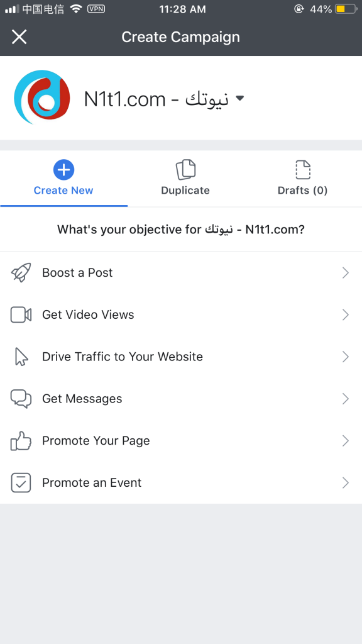Select Promote Your Page objective
Image resolution: width=362 pixels, height=644 pixels.
(x=181, y=441)
